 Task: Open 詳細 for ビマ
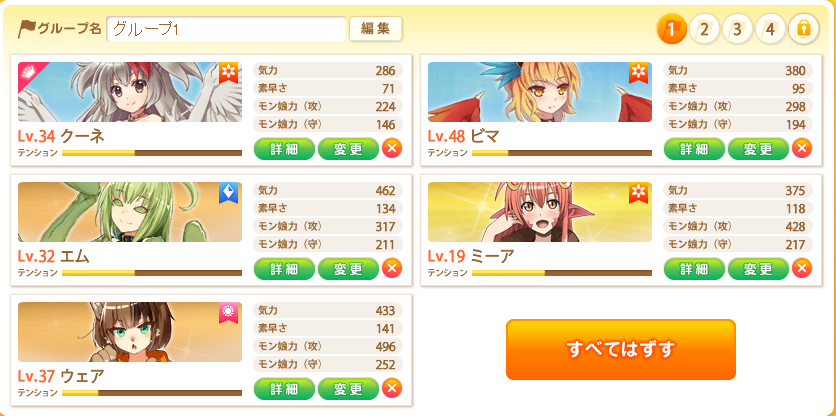(x=694, y=149)
